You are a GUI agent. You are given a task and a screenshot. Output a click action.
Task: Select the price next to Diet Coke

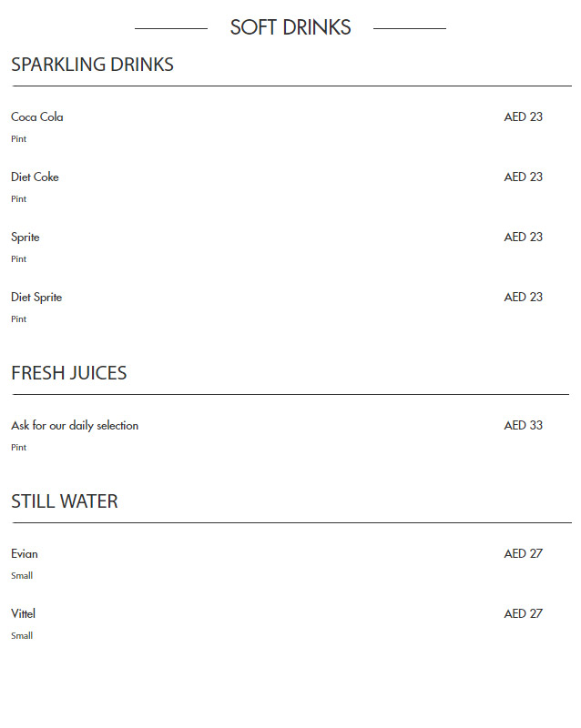pos(523,177)
